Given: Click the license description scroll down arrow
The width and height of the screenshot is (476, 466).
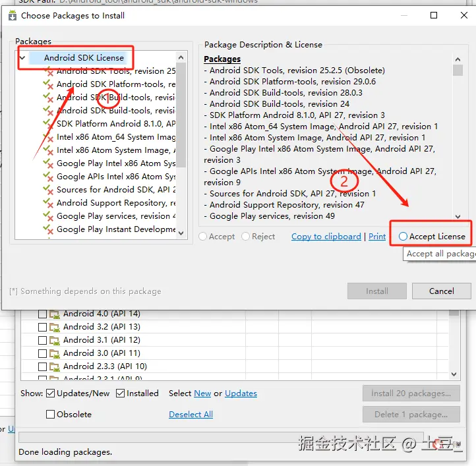Looking at the screenshot, I should click(x=458, y=216).
